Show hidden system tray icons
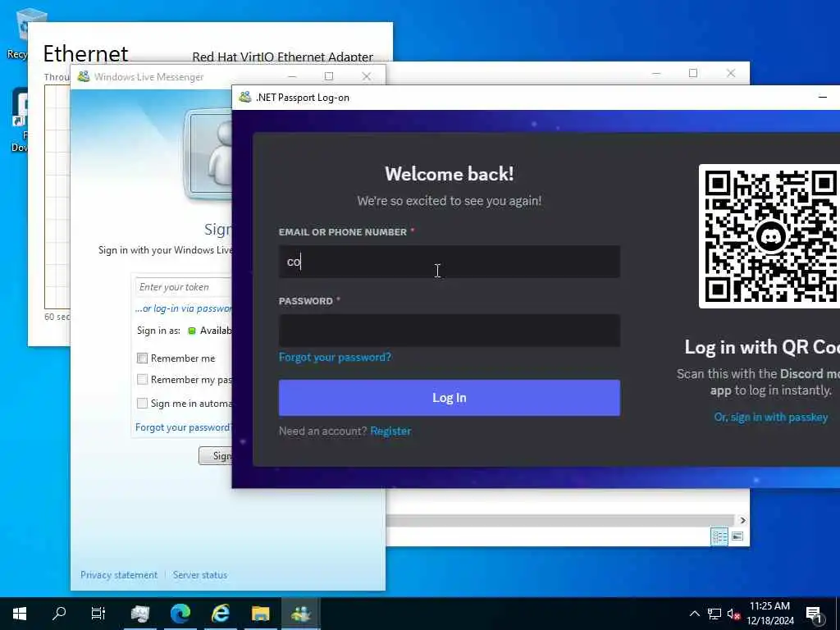 (x=695, y=614)
